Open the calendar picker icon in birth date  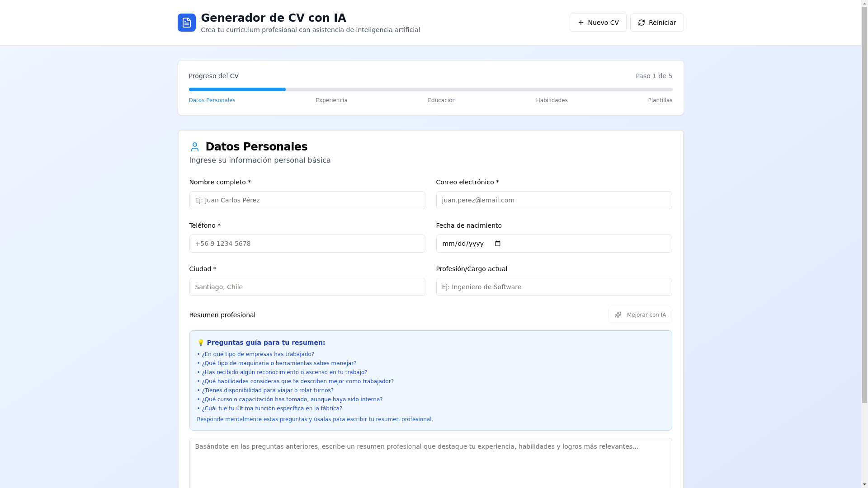pos(498,244)
